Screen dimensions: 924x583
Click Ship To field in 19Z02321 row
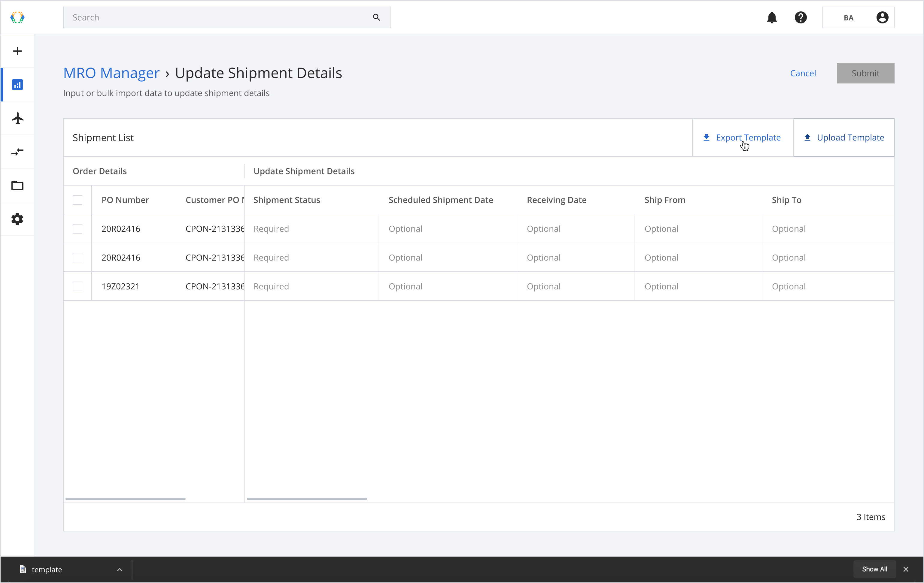828,286
